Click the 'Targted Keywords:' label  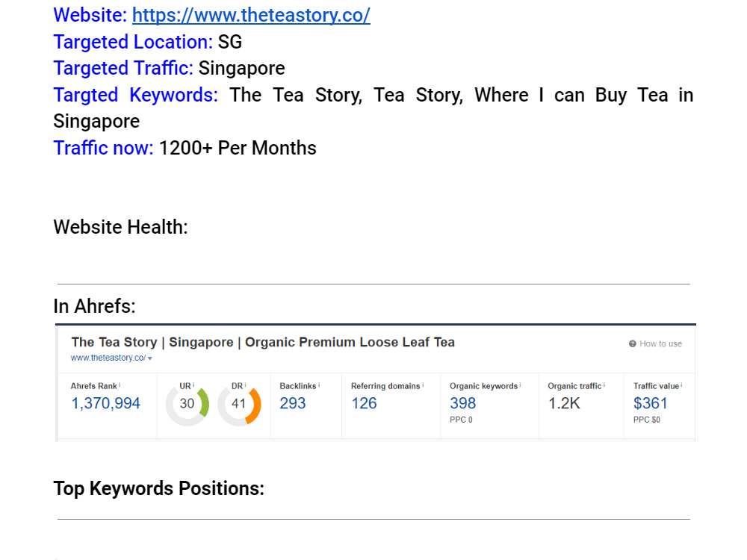(136, 96)
